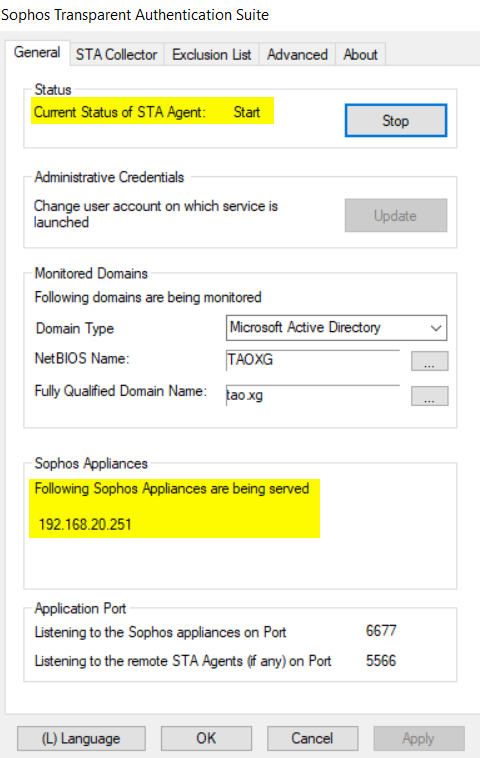This screenshot has width=480, height=758.
Task: Open the STA Collector tab
Action: pyautogui.click(x=116, y=55)
